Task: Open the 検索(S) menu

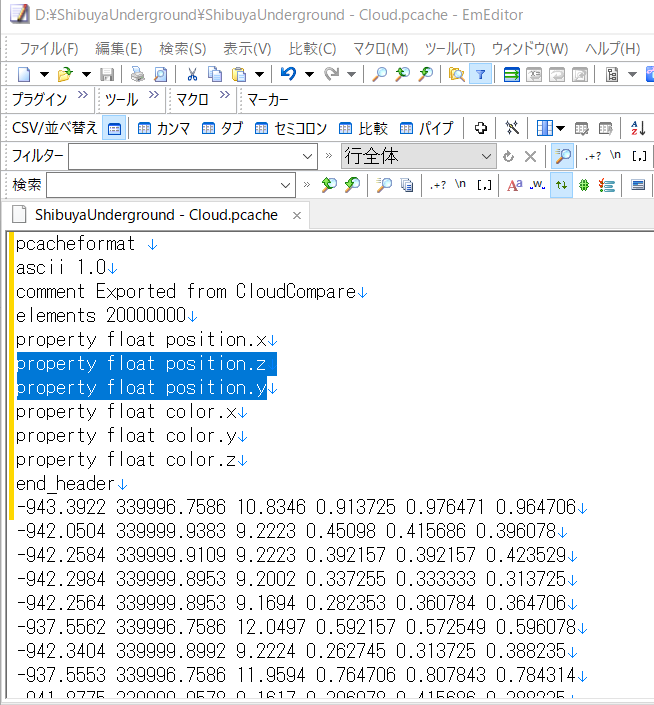Action: [x=183, y=49]
